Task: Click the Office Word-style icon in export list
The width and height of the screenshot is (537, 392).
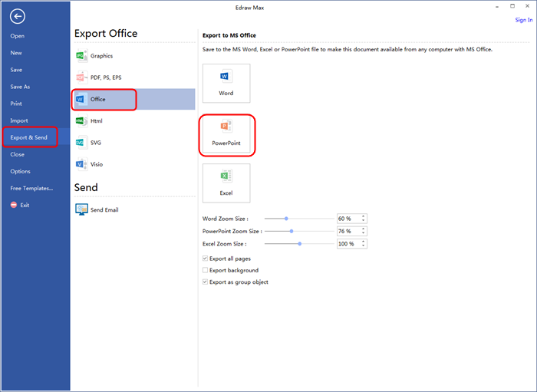Action: pos(81,99)
